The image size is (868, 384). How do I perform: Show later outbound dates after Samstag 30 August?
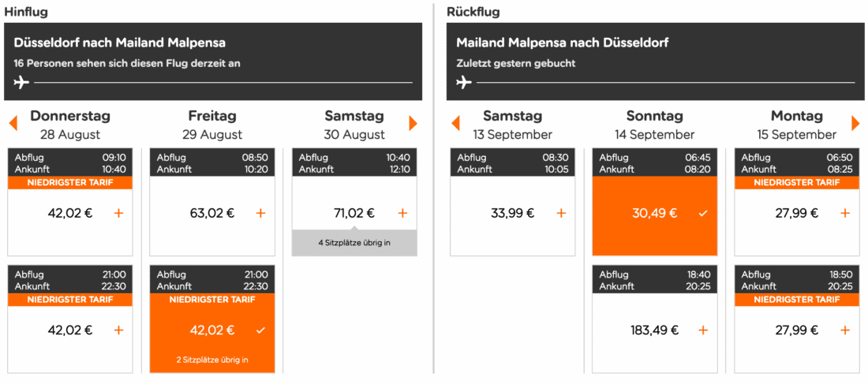coord(413,123)
